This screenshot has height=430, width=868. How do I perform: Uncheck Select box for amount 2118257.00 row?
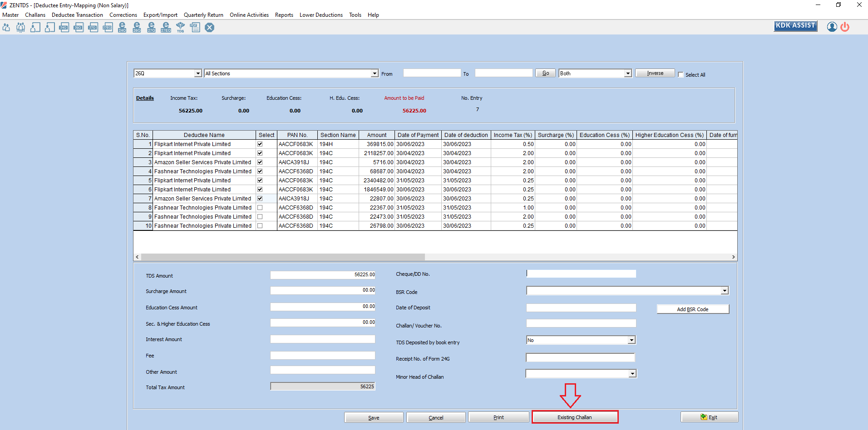tap(260, 153)
